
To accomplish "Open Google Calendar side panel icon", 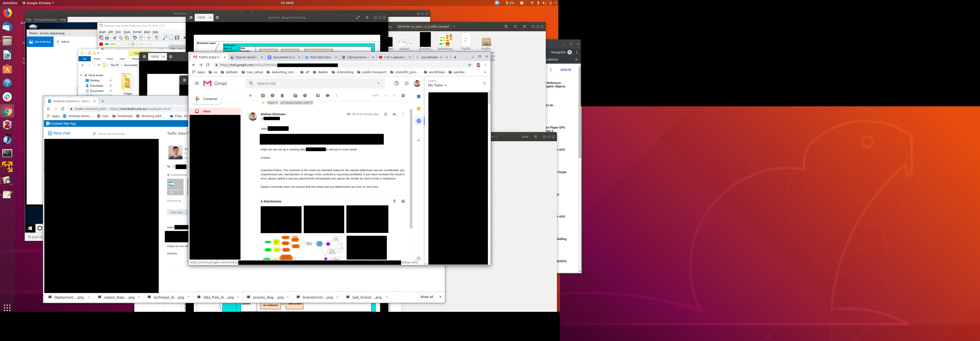I will (418, 97).
